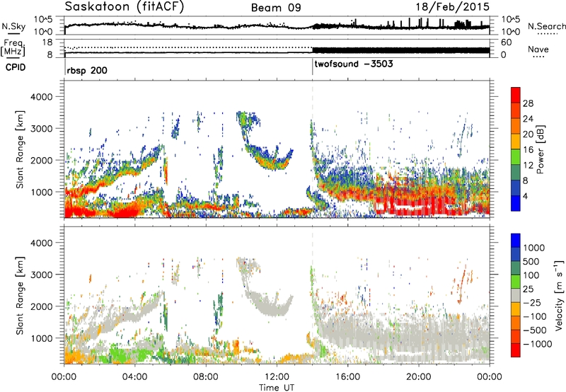Click the '16:00' time tick label

point(347,377)
